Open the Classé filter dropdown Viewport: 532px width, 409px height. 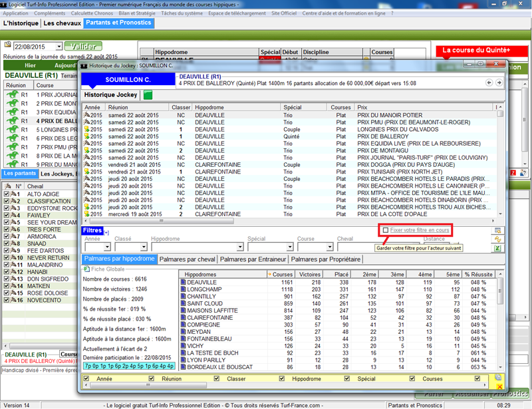click(144, 247)
